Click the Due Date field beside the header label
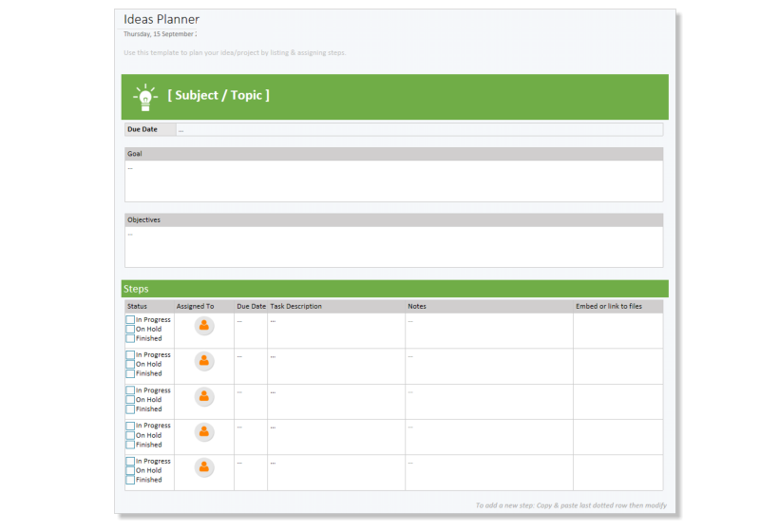Screen dimensions: 779x532 419,129
